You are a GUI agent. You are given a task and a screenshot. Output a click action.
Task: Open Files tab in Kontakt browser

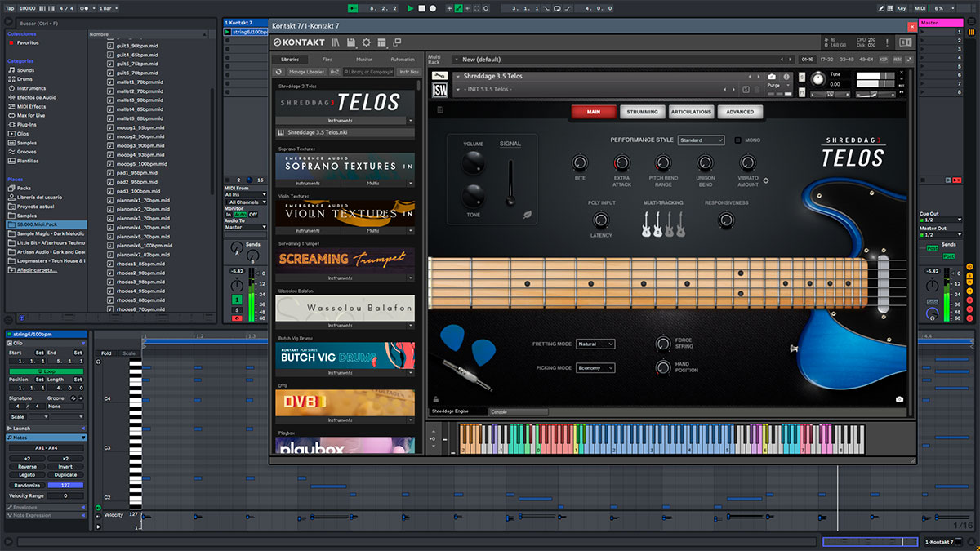[327, 60]
